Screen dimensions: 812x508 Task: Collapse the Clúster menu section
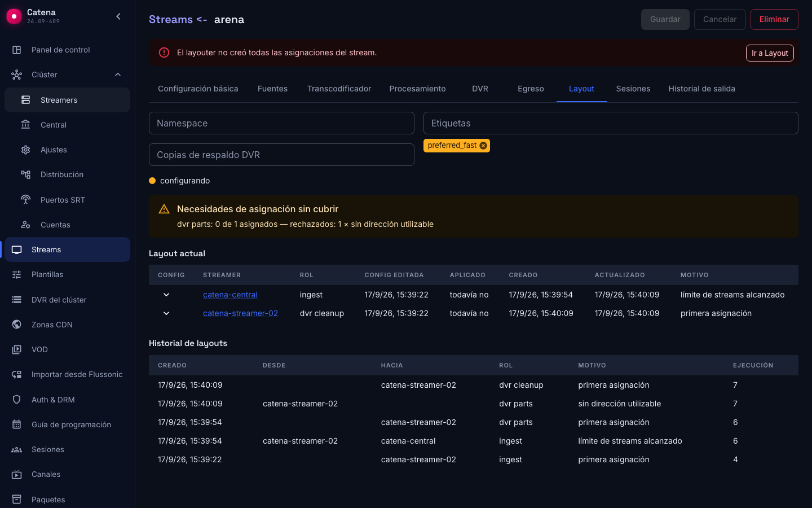point(118,75)
